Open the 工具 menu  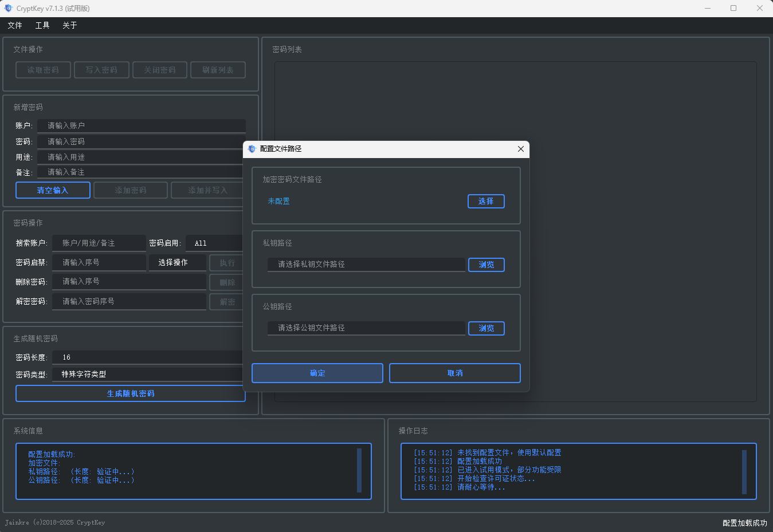coord(42,25)
